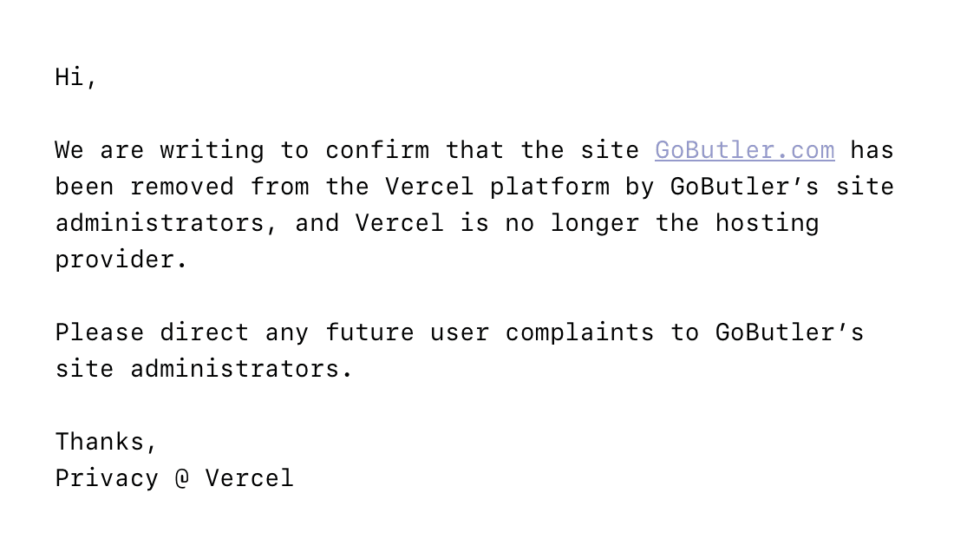Click the word "confirm" in first sentence

coord(377,150)
